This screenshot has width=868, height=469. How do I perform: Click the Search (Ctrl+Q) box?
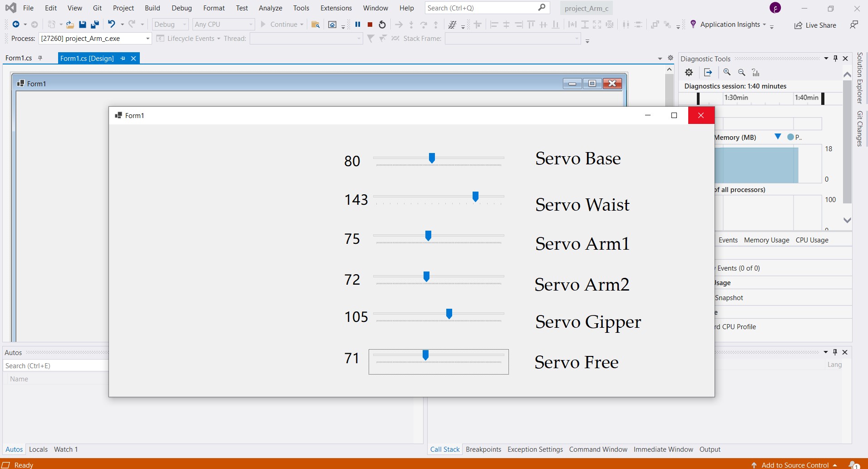487,8
